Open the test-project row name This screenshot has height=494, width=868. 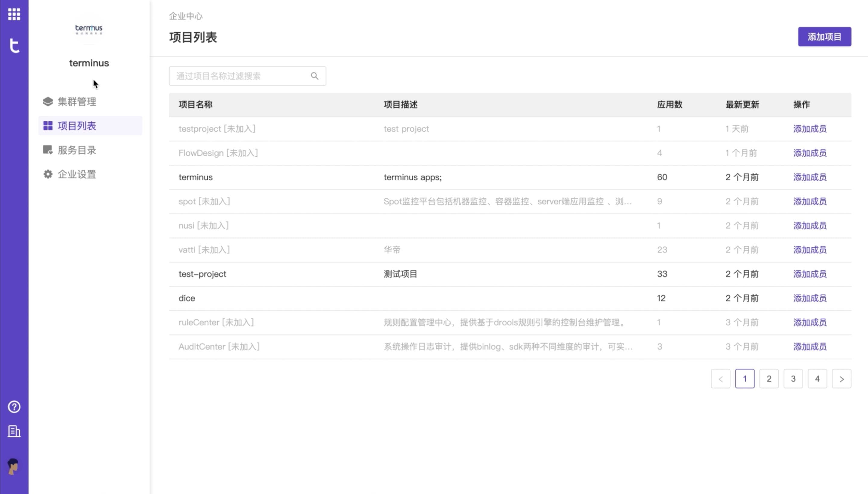tap(202, 274)
